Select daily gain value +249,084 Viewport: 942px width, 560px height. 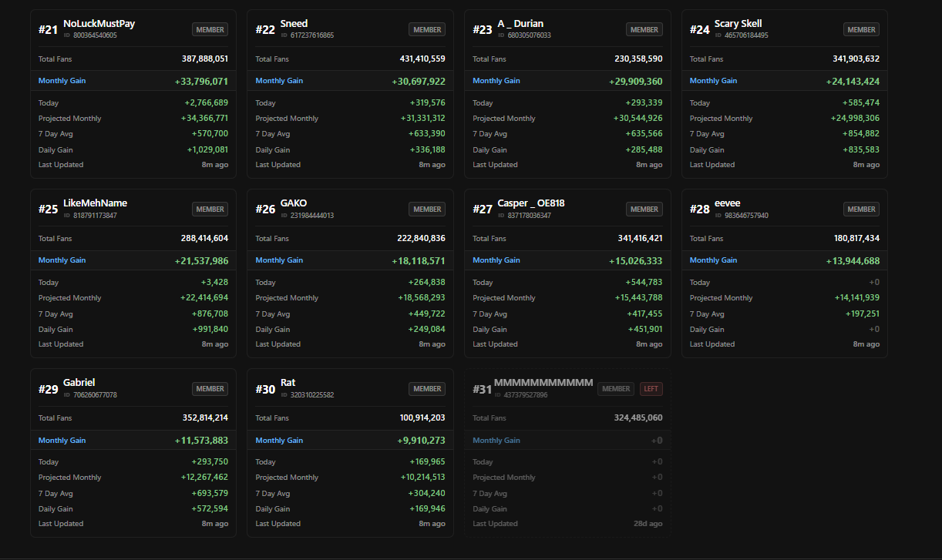[427, 329]
